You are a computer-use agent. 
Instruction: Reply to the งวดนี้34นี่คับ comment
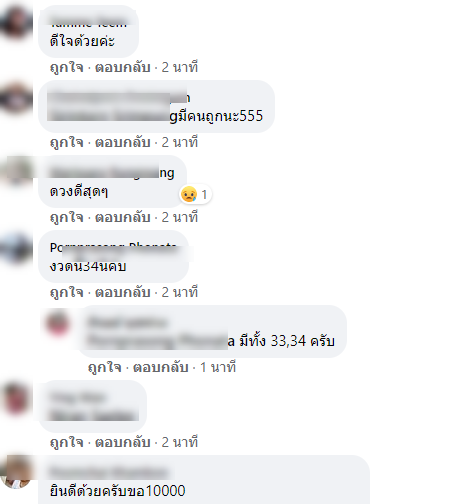(x=123, y=292)
